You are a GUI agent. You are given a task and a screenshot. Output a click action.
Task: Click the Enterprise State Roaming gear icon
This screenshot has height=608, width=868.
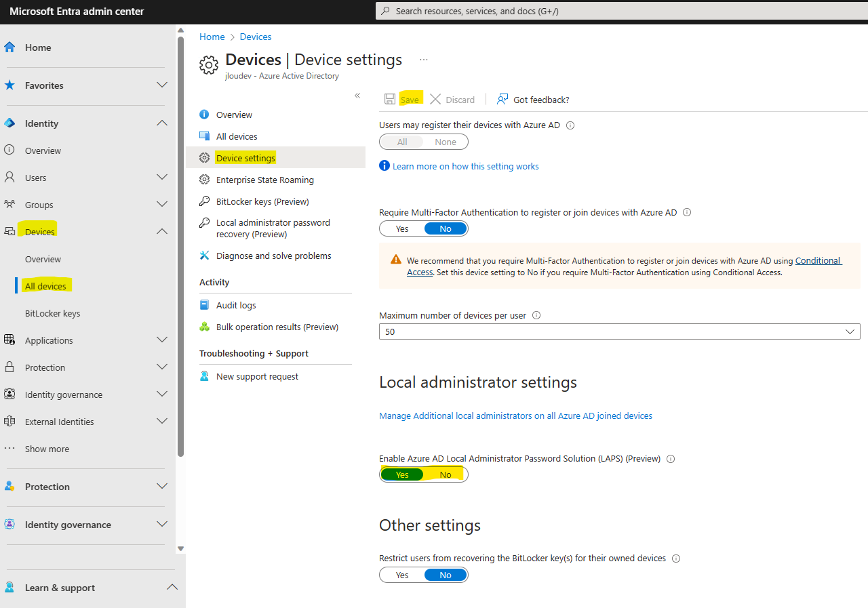coord(204,180)
